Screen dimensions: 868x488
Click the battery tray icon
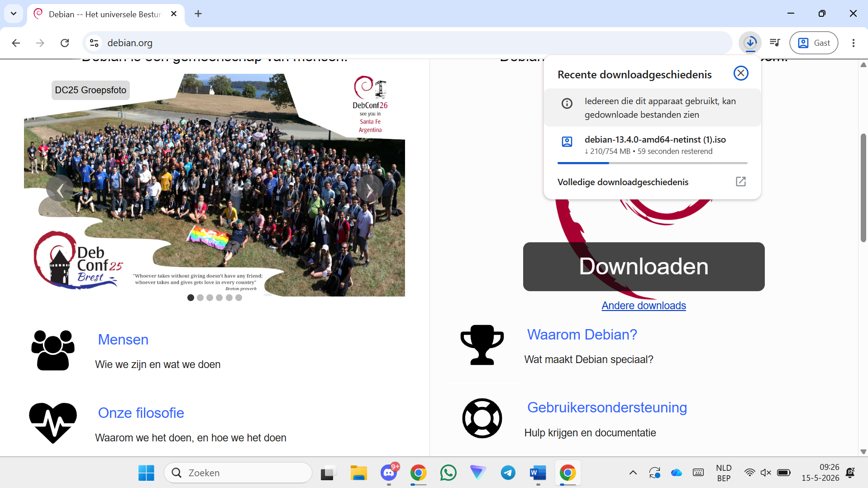pyautogui.click(x=784, y=473)
